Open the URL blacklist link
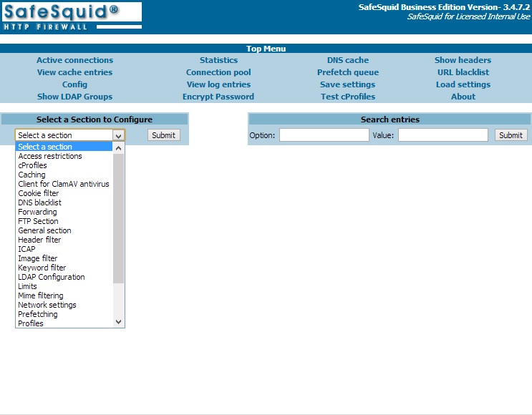The height and width of the screenshot is (415, 532). pos(463,72)
